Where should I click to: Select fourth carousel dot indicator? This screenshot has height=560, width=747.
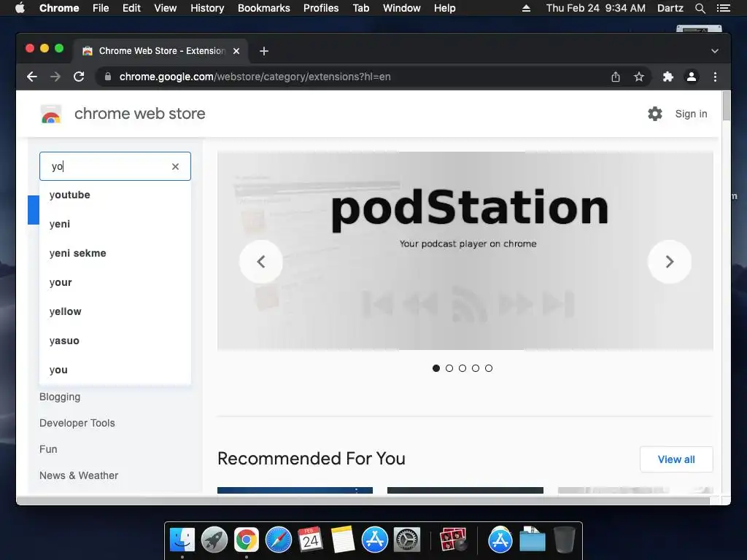[476, 368]
